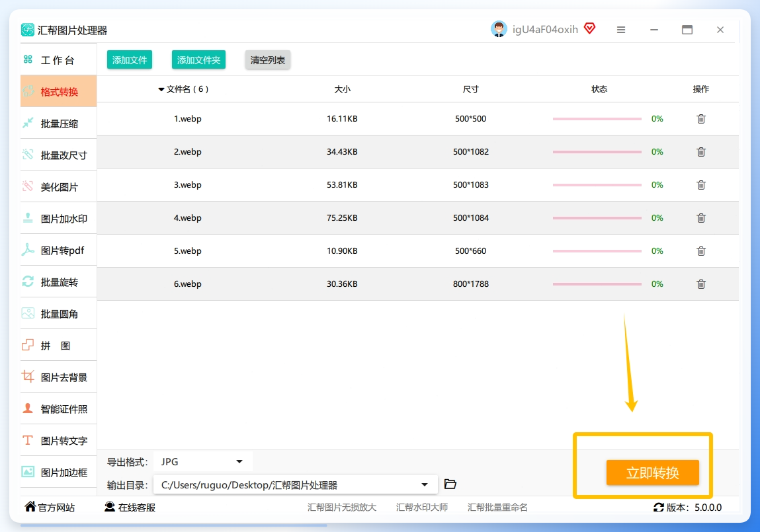Open 批量压缩 batch compress
Image resolution: width=760 pixels, height=532 pixels.
[x=58, y=124]
